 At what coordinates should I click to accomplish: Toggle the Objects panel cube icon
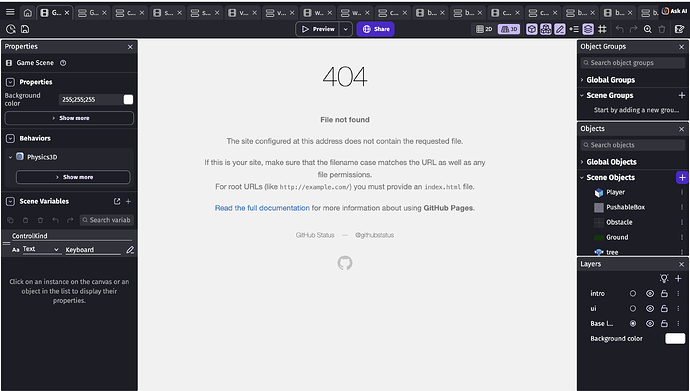pos(532,29)
